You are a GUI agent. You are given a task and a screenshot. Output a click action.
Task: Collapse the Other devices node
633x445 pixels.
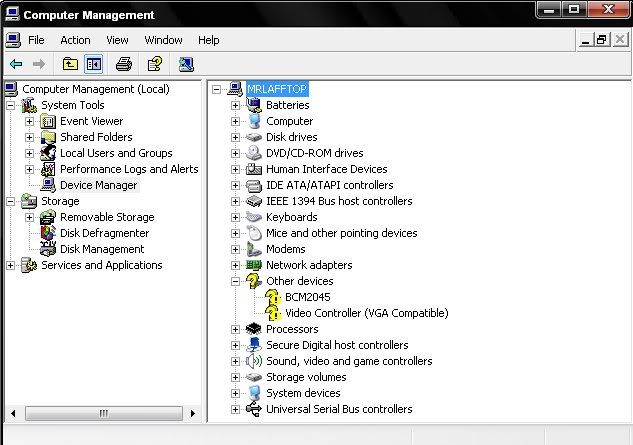(235, 281)
